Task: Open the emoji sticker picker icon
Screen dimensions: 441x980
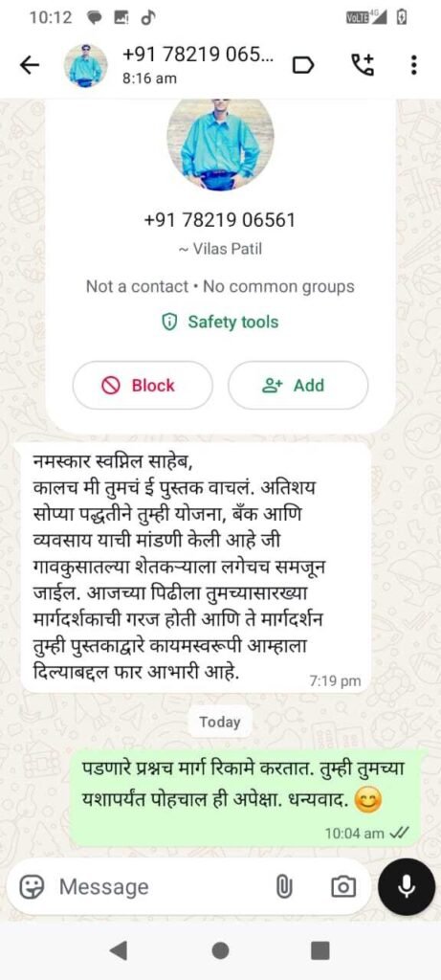Action: click(x=30, y=886)
